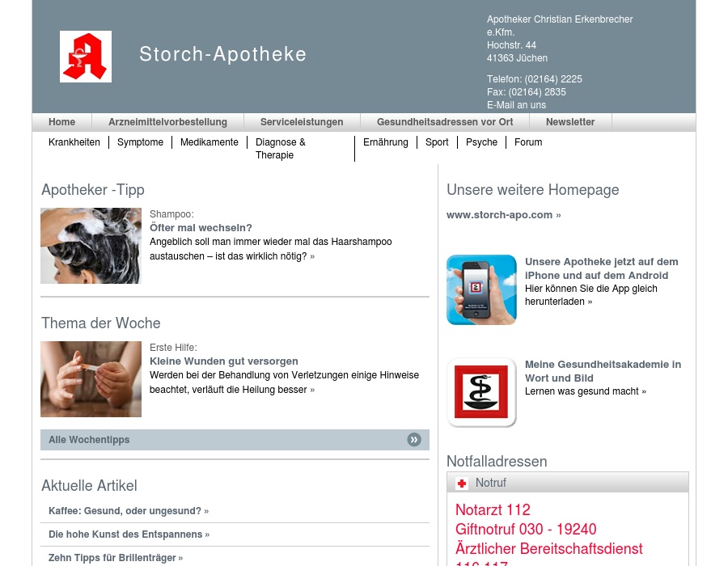Click the iPhone app image
Screen dimensions: 728x566
pyautogui.click(x=481, y=289)
